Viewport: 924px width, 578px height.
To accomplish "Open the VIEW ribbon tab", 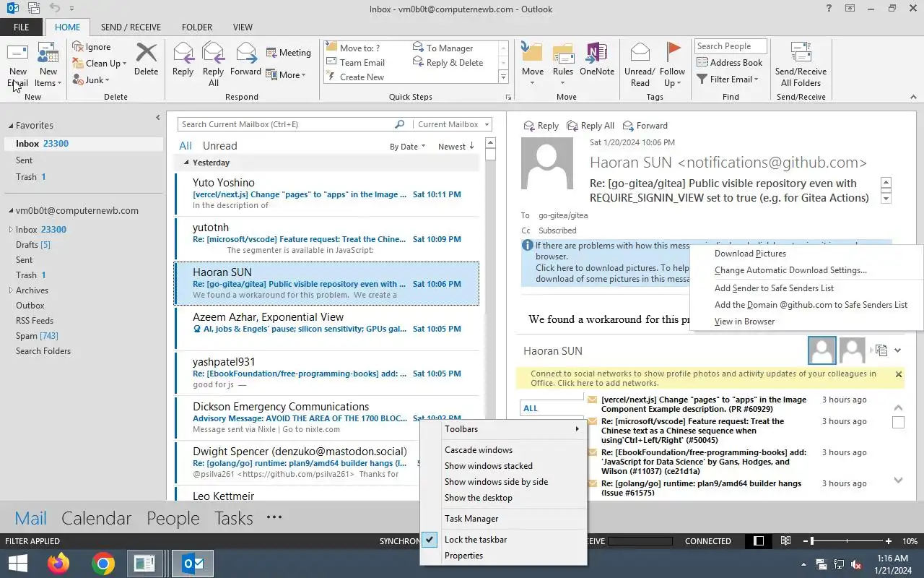I will pos(243,27).
